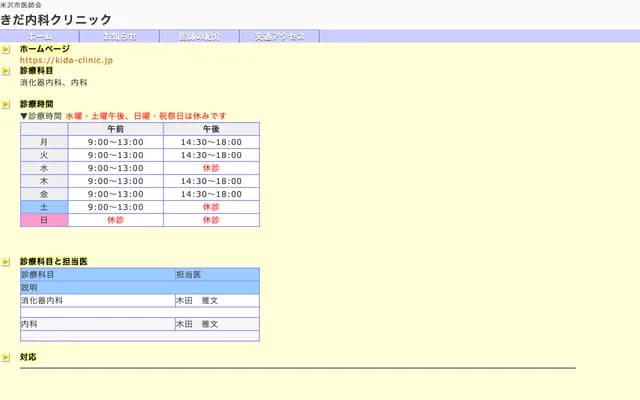Open the 医師の紹介 tab

click(x=200, y=36)
